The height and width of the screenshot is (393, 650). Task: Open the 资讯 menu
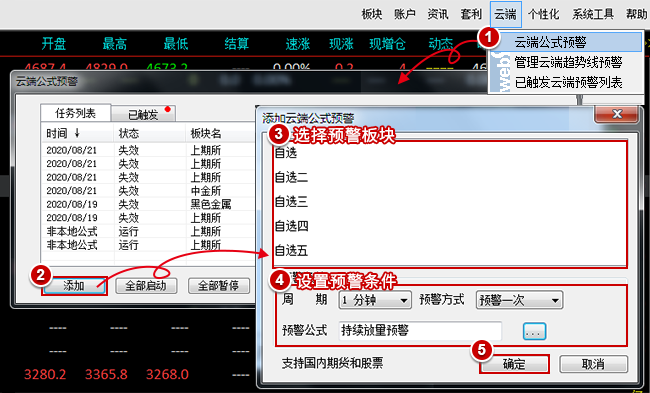click(438, 15)
